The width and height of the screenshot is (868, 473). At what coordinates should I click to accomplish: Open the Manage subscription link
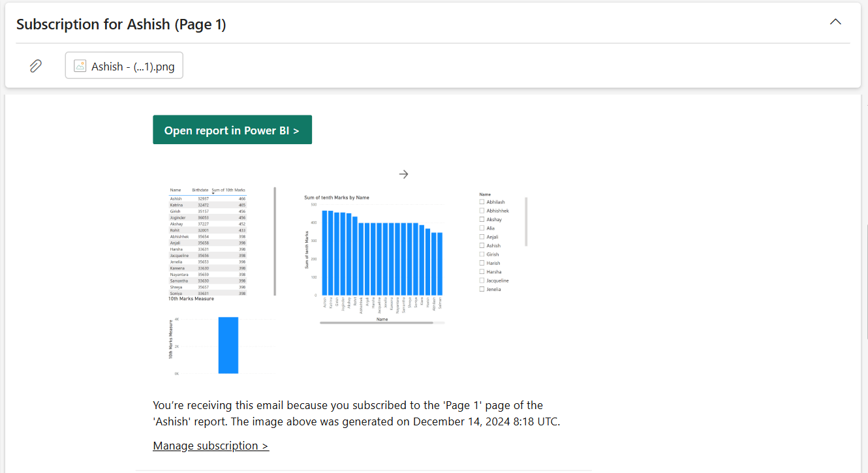click(x=210, y=445)
